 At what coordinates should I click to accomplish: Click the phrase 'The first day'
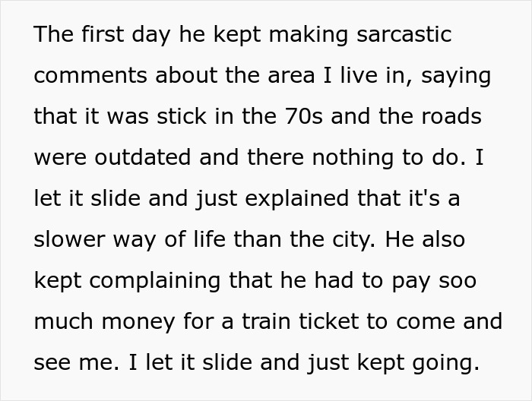102,35
